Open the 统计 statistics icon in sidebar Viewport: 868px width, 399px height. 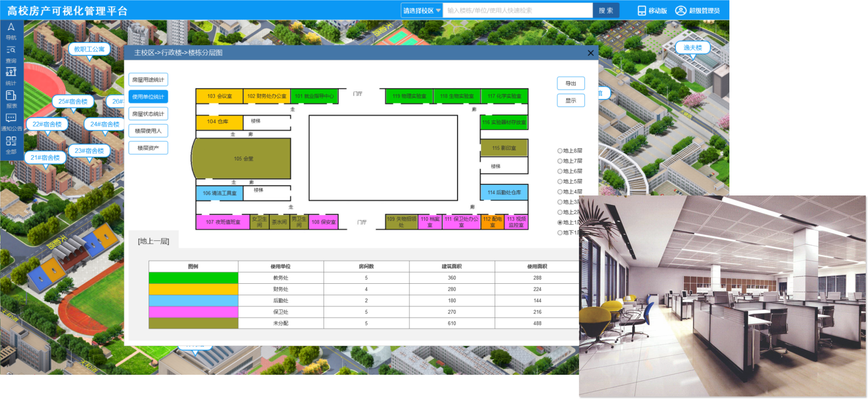click(11, 77)
